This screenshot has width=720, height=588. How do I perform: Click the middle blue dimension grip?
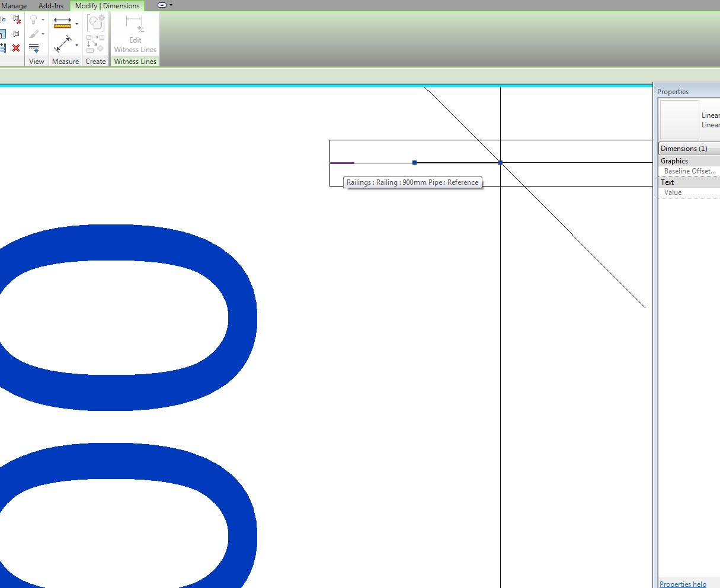[x=415, y=162]
